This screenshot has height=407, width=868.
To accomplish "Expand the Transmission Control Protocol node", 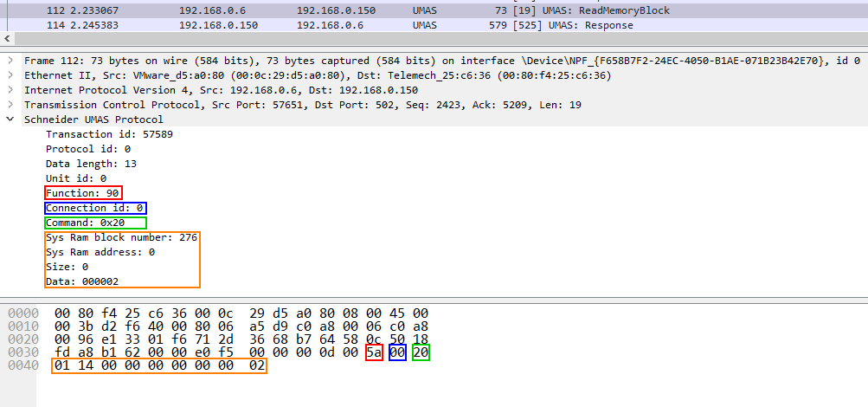I will pos(10,105).
